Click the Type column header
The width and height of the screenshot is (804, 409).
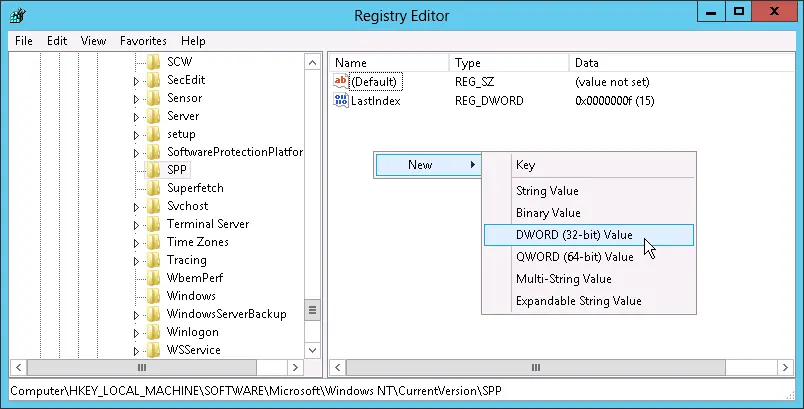pos(509,63)
